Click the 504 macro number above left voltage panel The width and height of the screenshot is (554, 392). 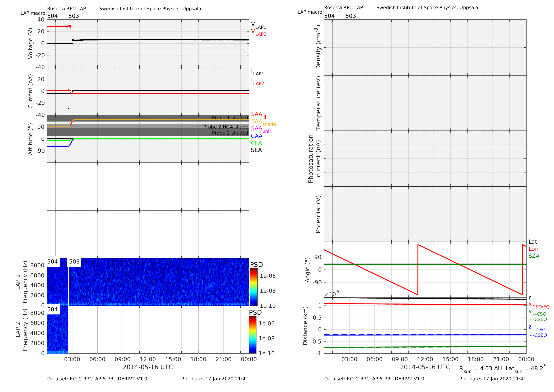[52, 16]
